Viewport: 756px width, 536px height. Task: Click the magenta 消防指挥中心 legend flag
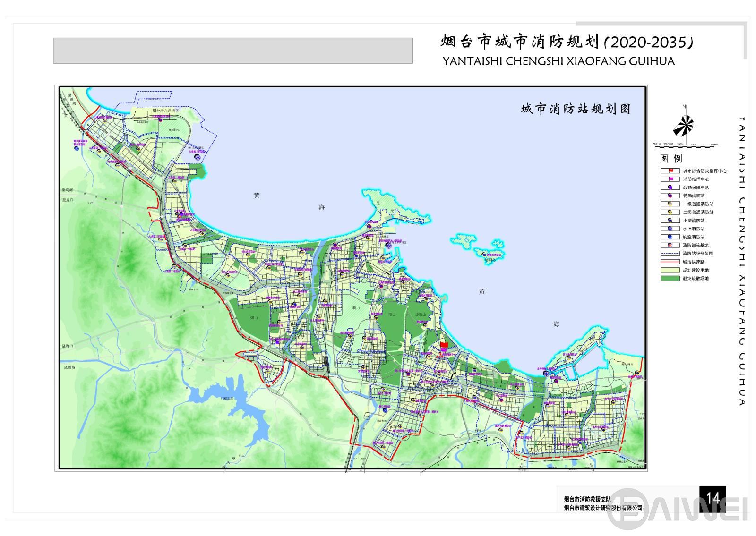670,179
